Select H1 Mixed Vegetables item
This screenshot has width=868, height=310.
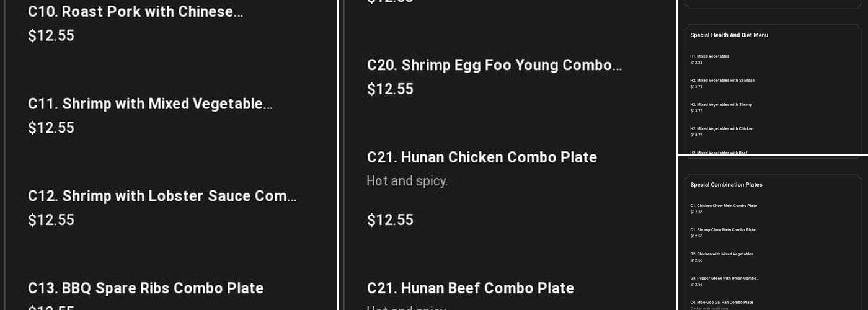click(x=709, y=56)
